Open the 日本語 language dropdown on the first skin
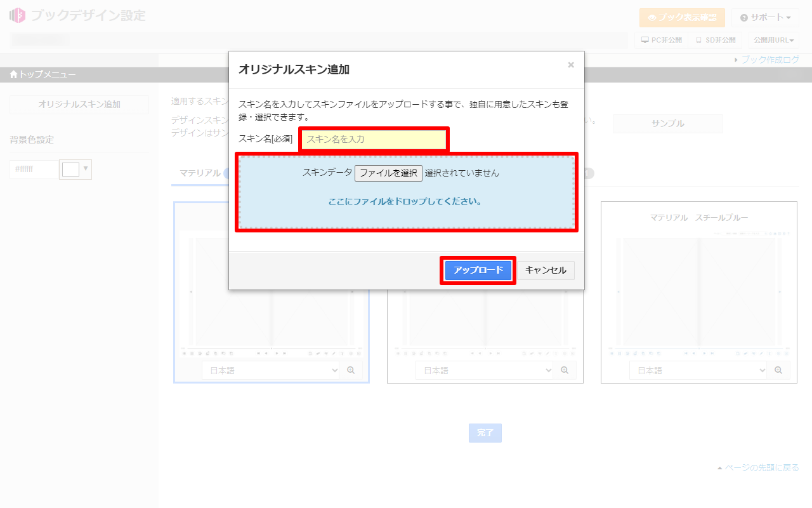812x508 pixels. point(271,370)
